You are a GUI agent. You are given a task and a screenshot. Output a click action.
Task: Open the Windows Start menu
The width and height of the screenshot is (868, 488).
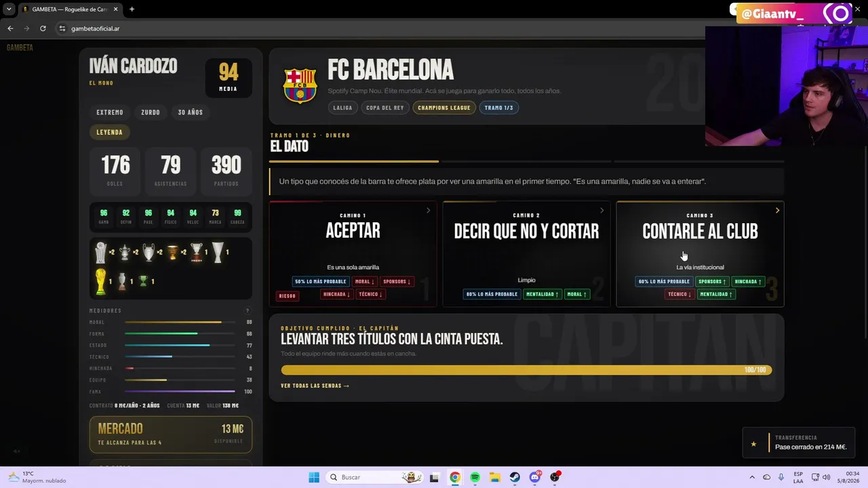(x=314, y=477)
